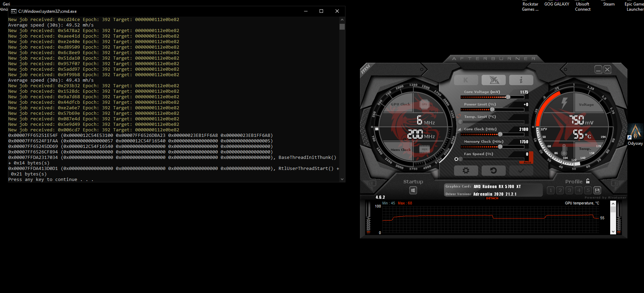Click "Average speed (30s): 49.52 mh/s" line
The height and width of the screenshot is (293, 644).
click(x=51, y=25)
